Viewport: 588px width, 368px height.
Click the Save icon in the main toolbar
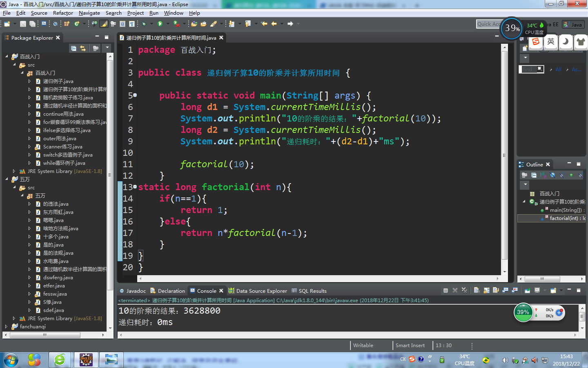(x=23, y=24)
